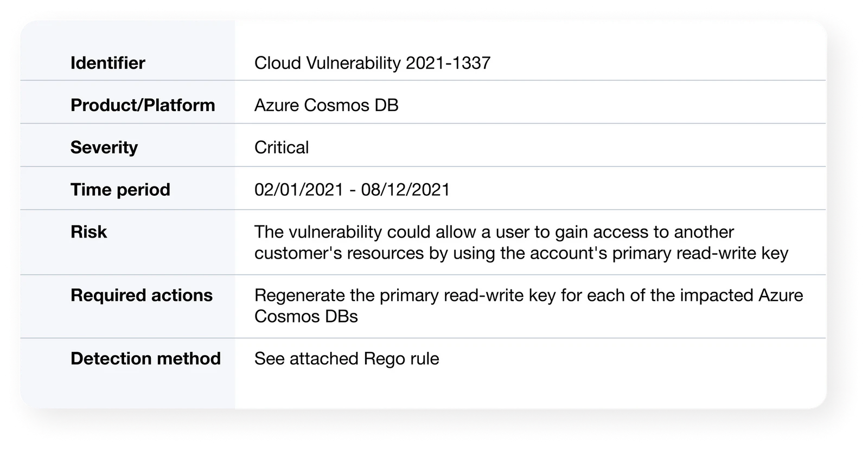Click the Time period label

pyautogui.click(x=120, y=190)
